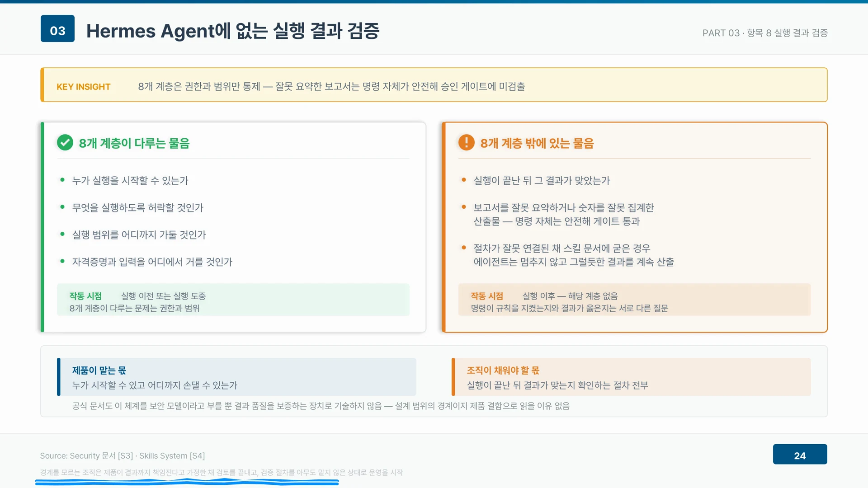Click 'Source: Security 문서 [S3] · Skills System [S4]' line

coord(122,455)
